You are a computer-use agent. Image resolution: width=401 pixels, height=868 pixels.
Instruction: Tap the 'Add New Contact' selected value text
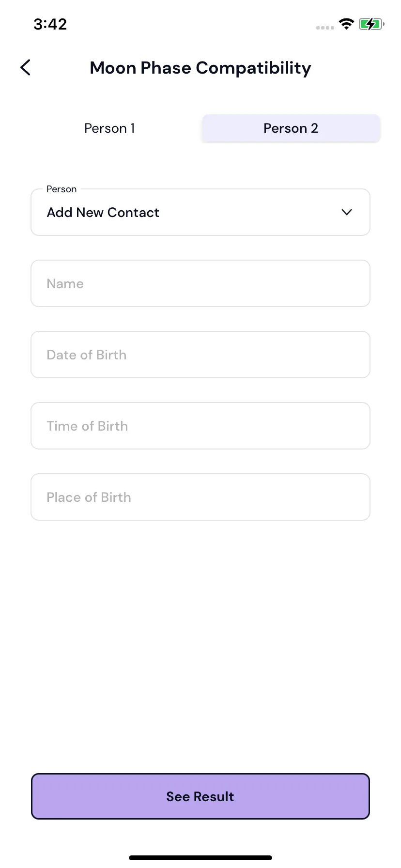103,213
